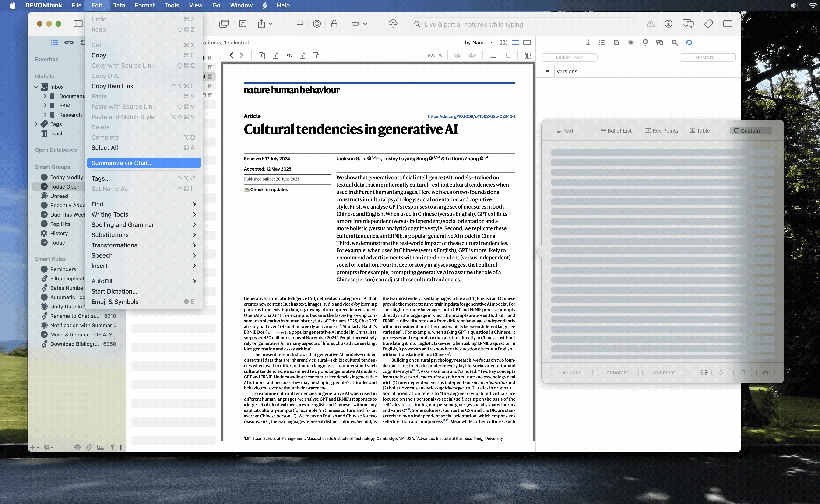Viewport: 820px width, 504px height.
Task: Click the cloud sync toolbar icon
Action: click(x=393, y=24)
